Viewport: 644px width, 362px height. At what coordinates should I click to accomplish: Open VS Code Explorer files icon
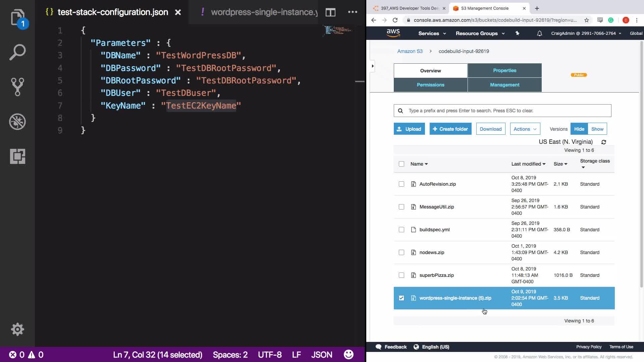coord(17,17)
